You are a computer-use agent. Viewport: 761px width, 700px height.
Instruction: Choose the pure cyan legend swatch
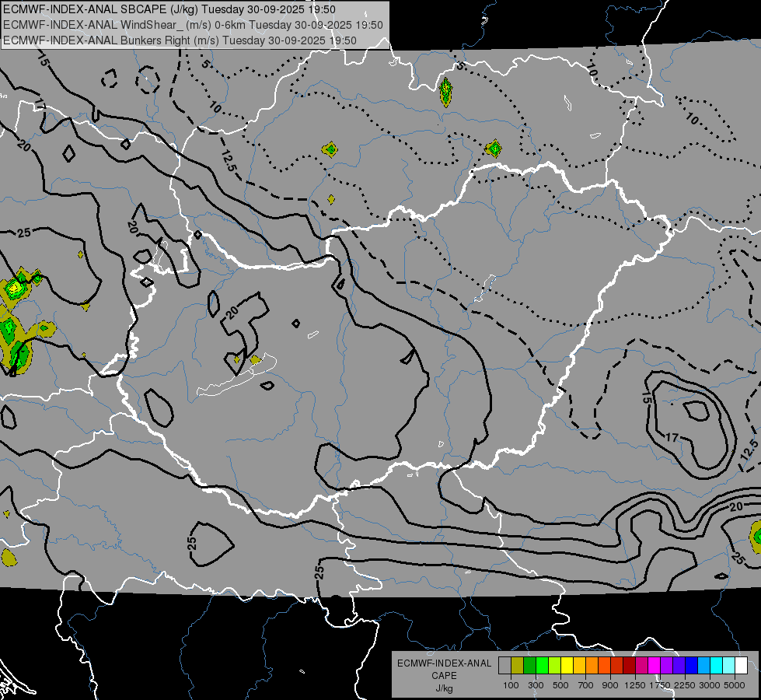(717, 666)
